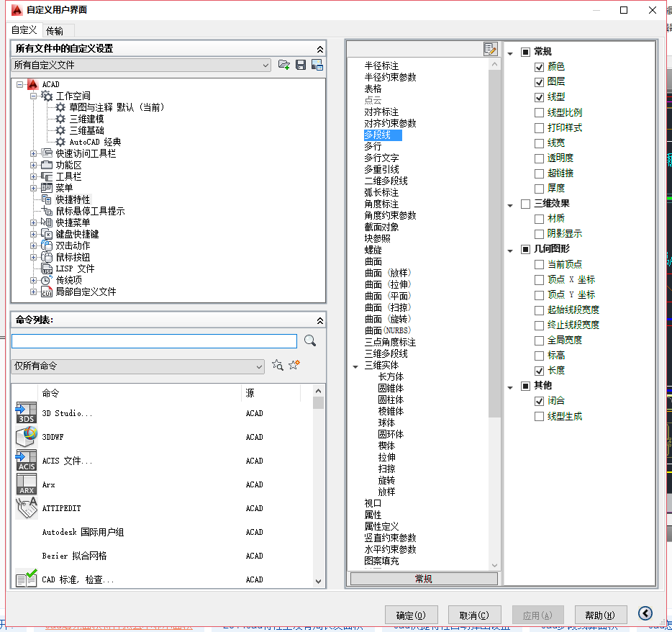The height and width of the screenshot is (632, 672).
Task: Select the 3D Studio command icon
Action: [26, 413]
